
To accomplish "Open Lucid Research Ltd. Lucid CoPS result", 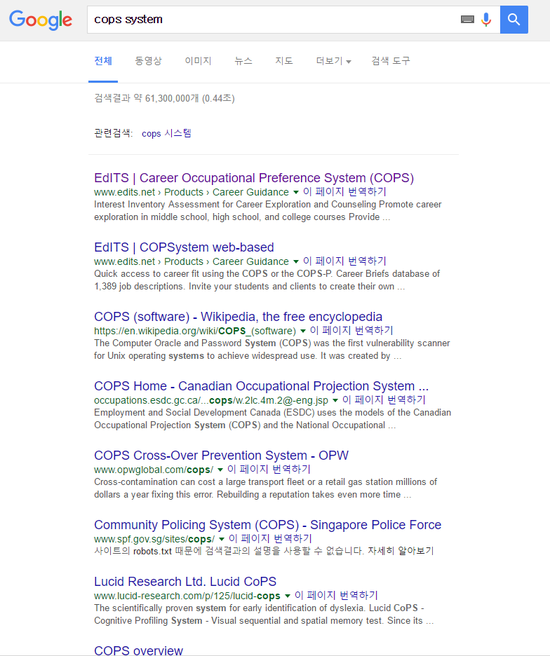I will tap(185, 582).
